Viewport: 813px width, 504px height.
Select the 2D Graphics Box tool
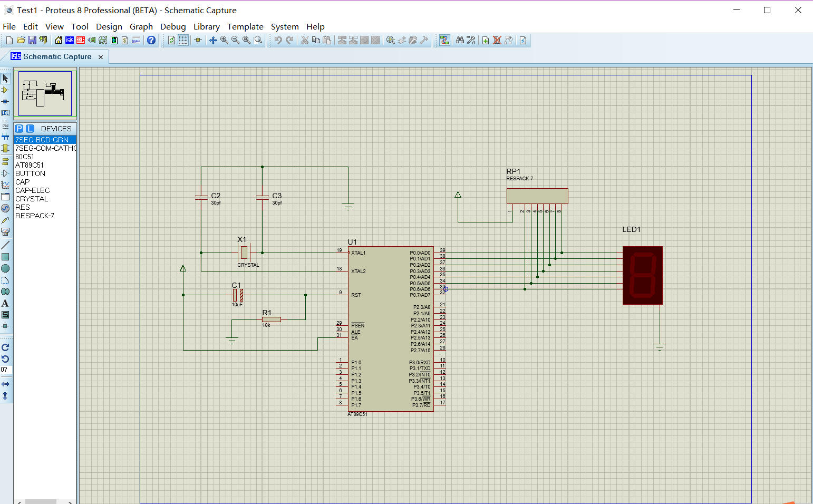pyautogui.click(x=5, y=257)
